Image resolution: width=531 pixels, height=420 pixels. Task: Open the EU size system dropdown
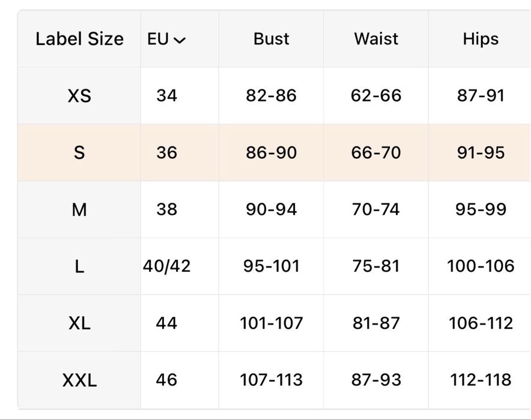coord(166,40)
